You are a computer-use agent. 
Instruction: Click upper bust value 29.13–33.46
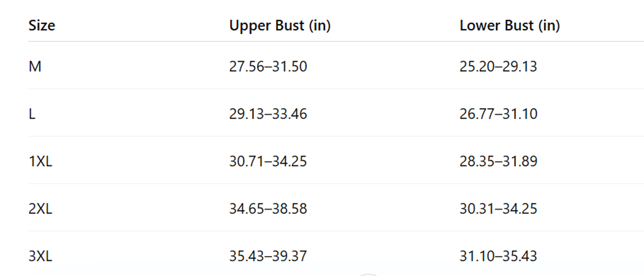point(268,114)
